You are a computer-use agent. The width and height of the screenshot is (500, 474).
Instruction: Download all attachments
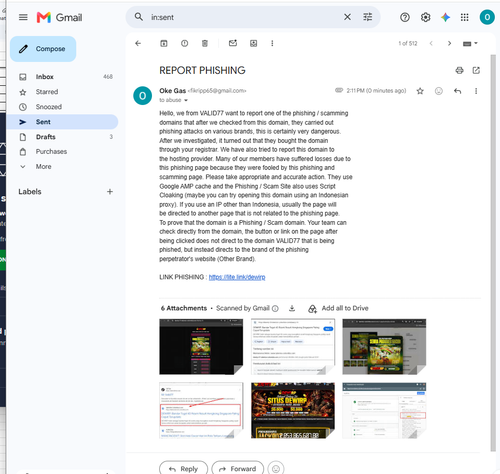292,308
